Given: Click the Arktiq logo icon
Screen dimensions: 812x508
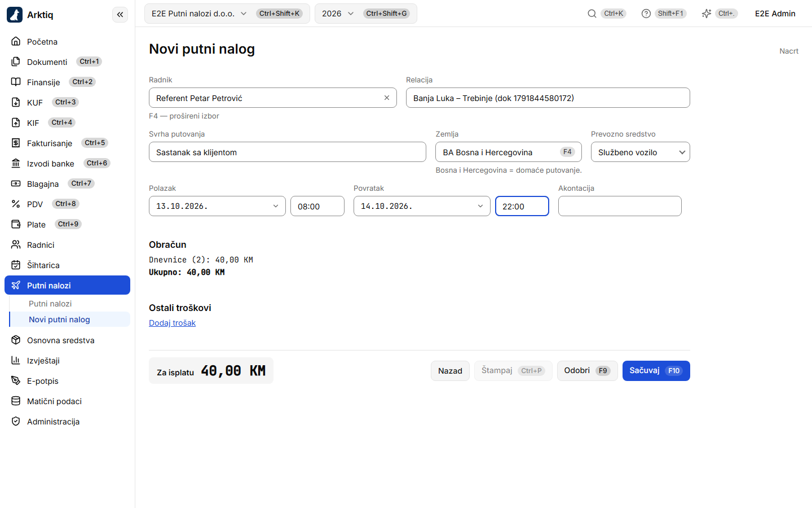Looking at the screenshot, I should [15, 15].
